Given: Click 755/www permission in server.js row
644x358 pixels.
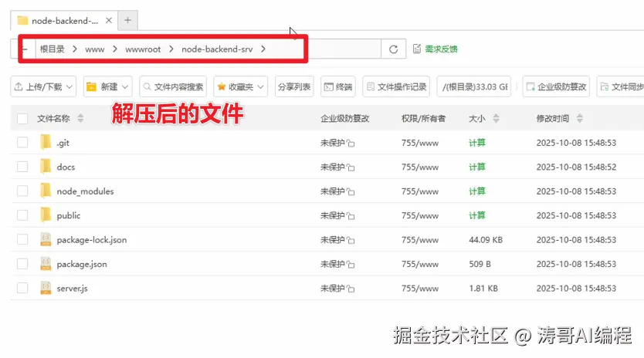Looking at the screenshot, I should 420,289.
